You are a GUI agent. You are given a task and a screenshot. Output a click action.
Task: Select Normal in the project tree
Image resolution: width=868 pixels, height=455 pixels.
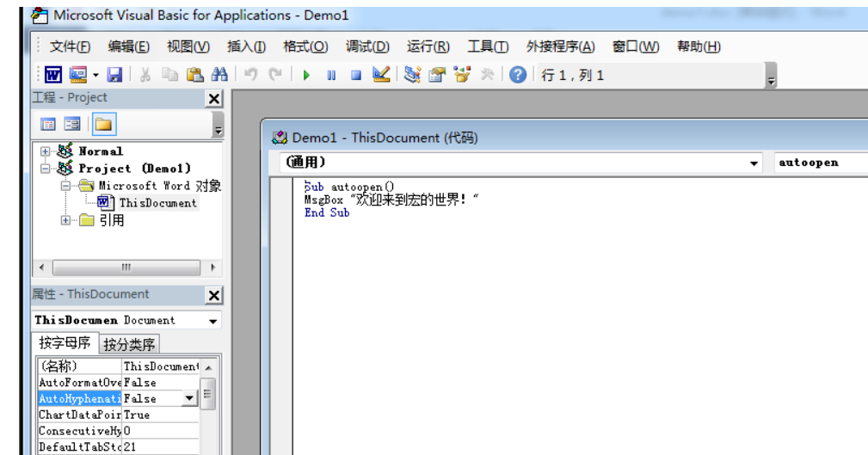coord(101,151)
